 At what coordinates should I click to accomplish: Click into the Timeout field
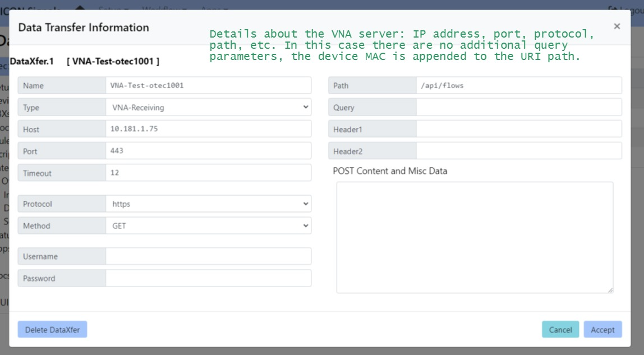[208, 173]
